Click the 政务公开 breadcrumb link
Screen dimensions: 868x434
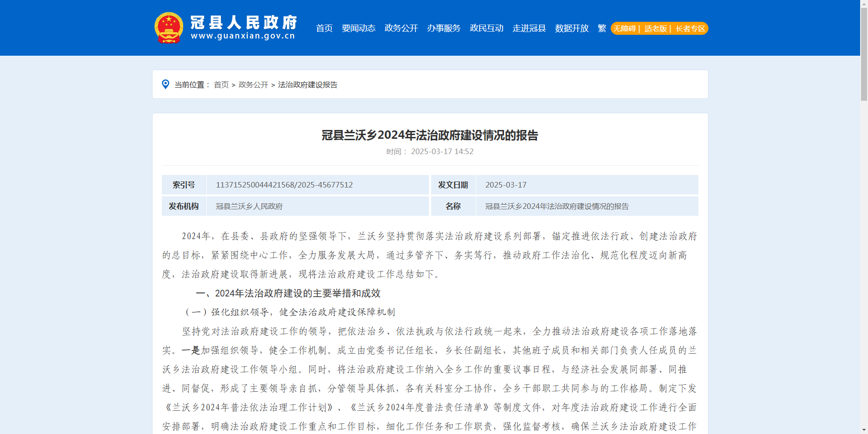click(x=253, y=84)
